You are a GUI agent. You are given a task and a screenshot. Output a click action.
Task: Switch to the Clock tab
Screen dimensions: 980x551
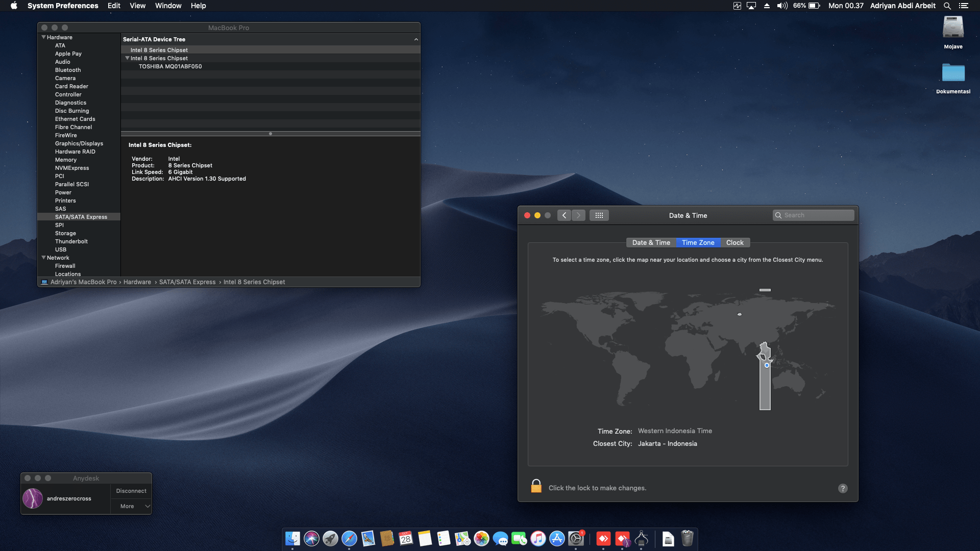pyautogui.click(x=734, y=243)
